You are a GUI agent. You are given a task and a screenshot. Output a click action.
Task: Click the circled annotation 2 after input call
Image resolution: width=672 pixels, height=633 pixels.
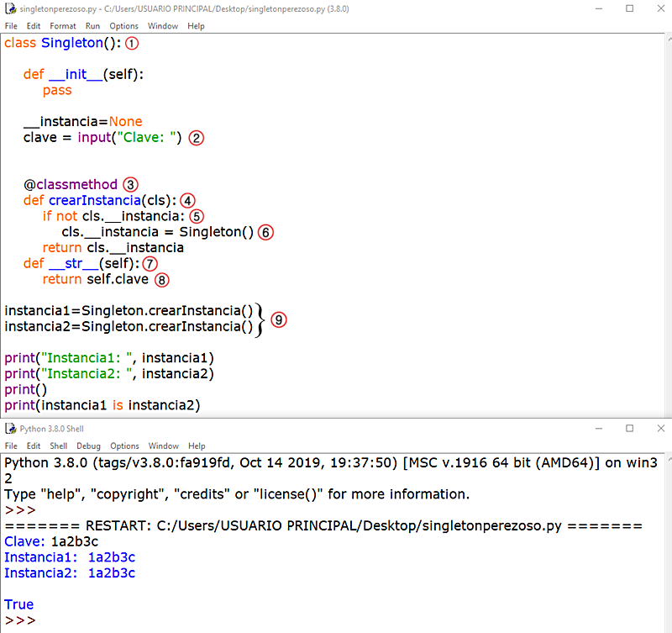tap(196, 137)
